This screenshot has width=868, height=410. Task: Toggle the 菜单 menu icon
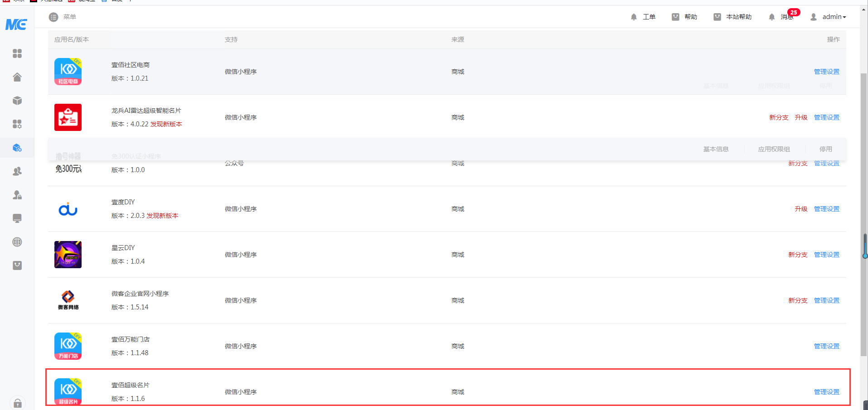point(53,17)
